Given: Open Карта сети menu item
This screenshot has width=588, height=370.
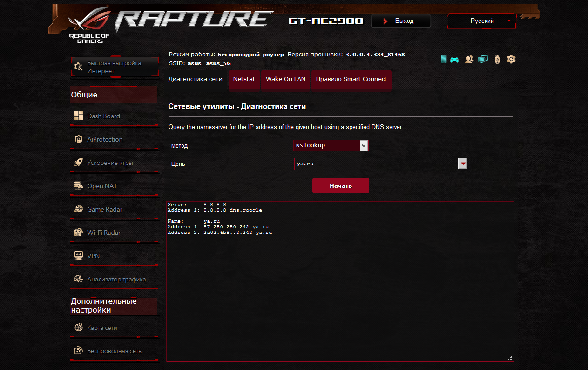Looking at the screenshot, I should tap(114, 328).
